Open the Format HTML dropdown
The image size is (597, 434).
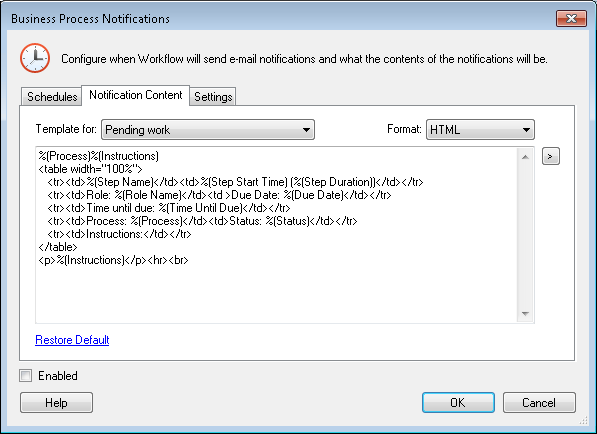pyautogui.click(x=480, y=130)
